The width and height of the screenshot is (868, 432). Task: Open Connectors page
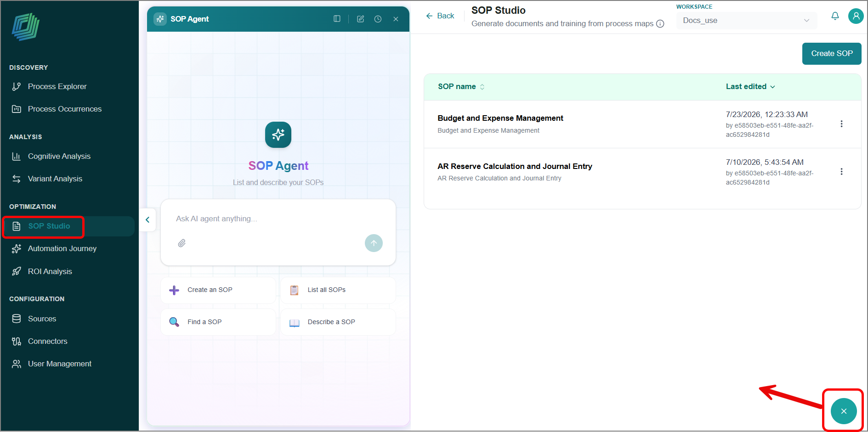tap(47, 341)
